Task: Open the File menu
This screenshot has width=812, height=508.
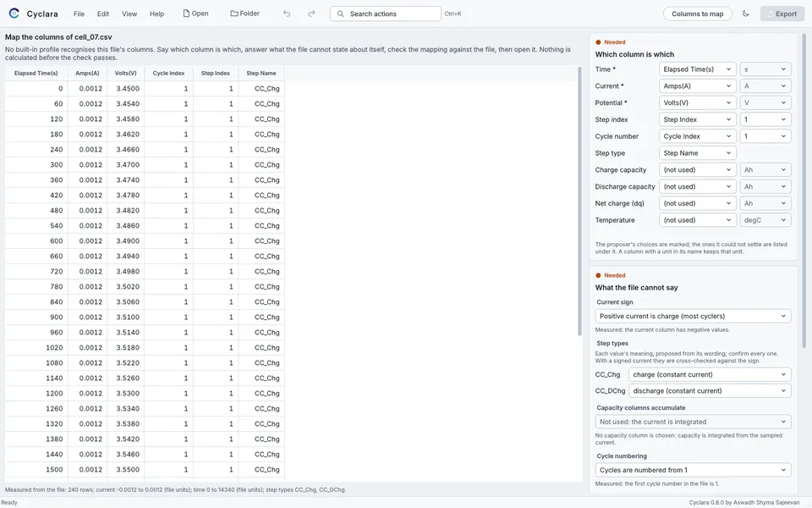Action: 79,14
